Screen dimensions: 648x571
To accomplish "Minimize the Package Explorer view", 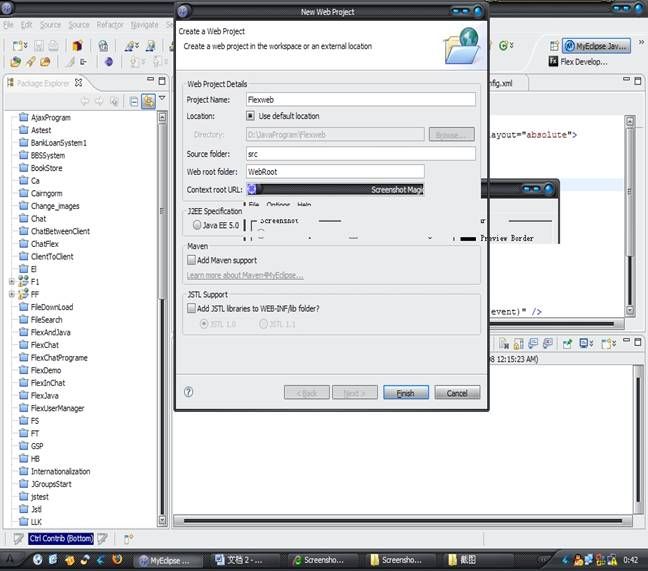I will [x=150, y=79].
